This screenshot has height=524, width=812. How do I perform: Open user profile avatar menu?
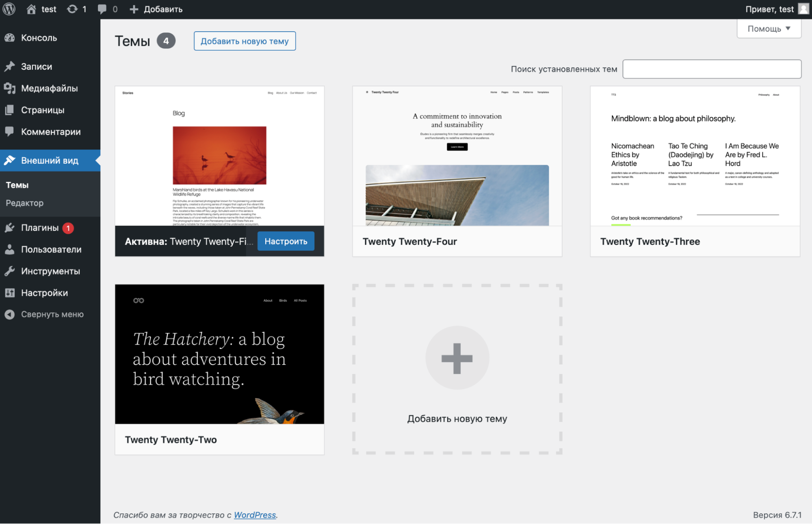[x=803, y=9]
